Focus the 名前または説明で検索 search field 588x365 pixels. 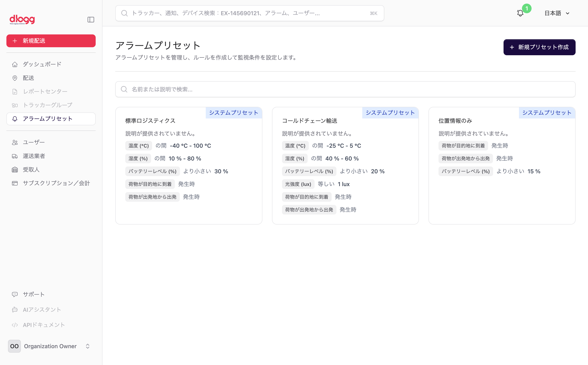tap(345, 89)
